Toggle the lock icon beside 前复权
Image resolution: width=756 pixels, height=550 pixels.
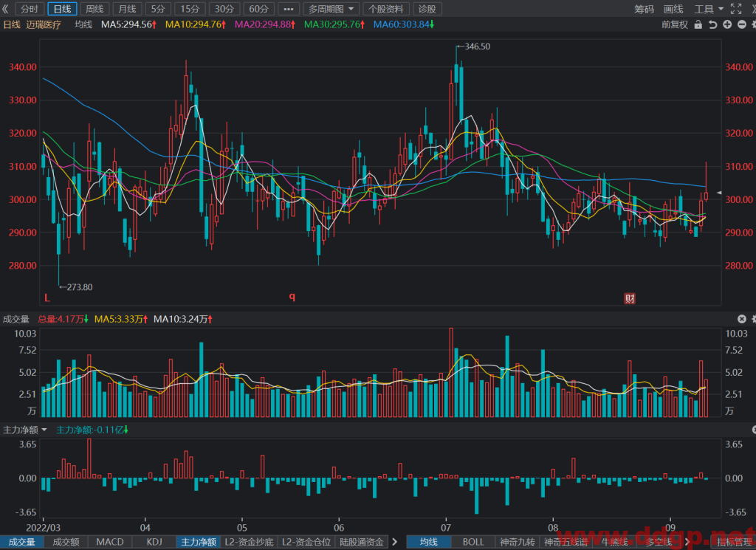tap(698, 24)
